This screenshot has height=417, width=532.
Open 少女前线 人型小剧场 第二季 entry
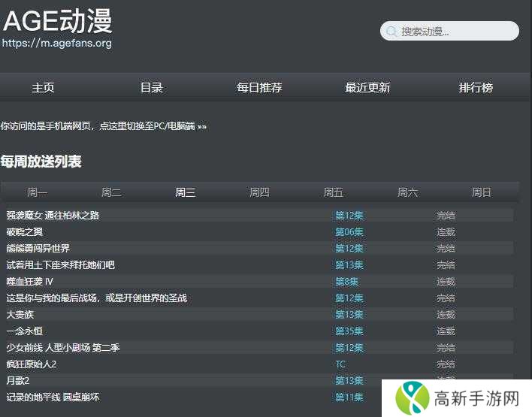pyautogui.click(x=63, y=347)
